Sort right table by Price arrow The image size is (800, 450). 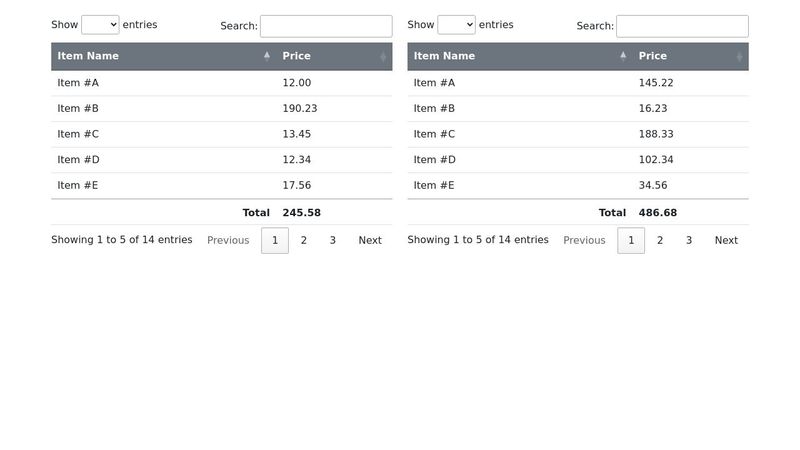point(739,56)
